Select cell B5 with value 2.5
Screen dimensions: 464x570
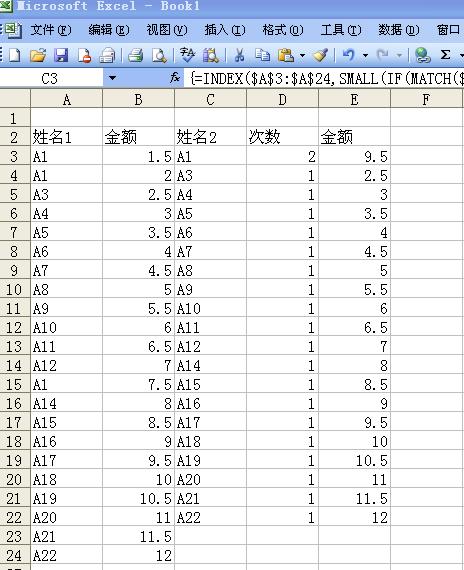139,194
